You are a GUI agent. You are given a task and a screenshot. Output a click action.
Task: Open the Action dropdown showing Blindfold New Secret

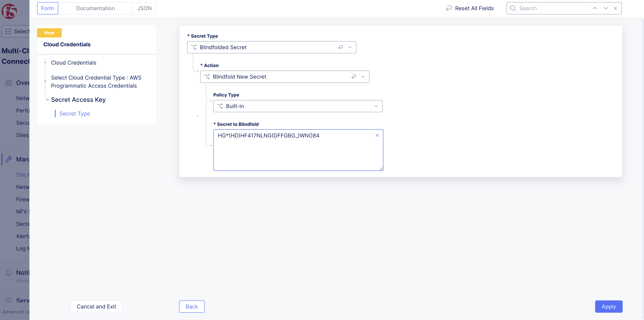click(x=363, y=76)
